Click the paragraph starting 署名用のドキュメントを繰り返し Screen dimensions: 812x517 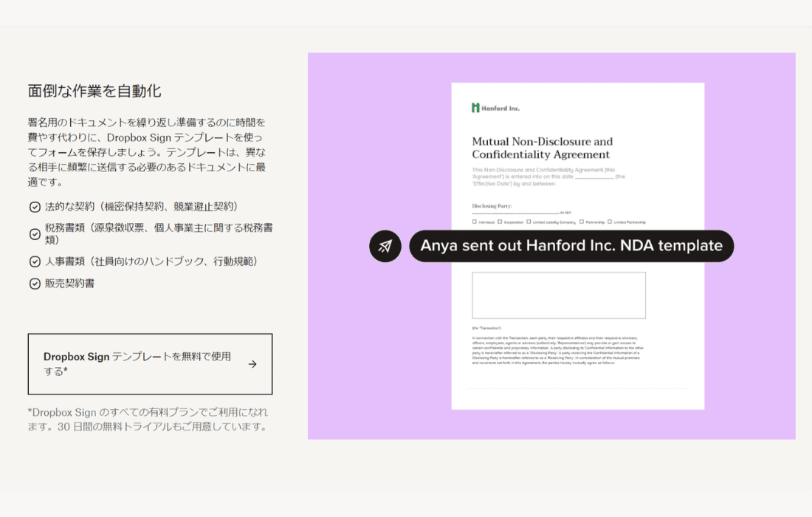tap(147, 152)
